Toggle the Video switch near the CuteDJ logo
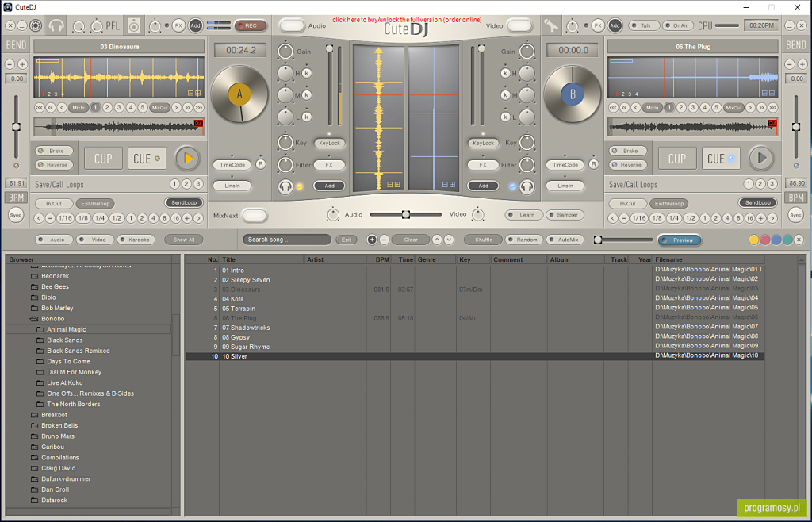The image size is (812, 522). pos(519,25)
